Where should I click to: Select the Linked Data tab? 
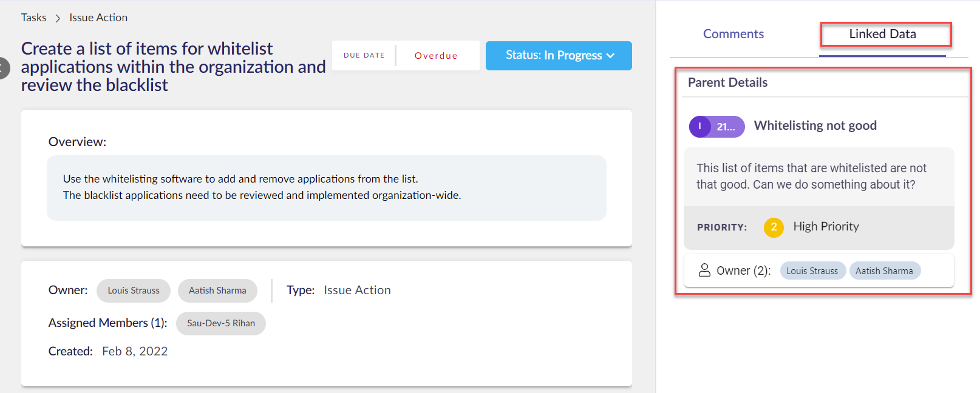coord(882,34)
